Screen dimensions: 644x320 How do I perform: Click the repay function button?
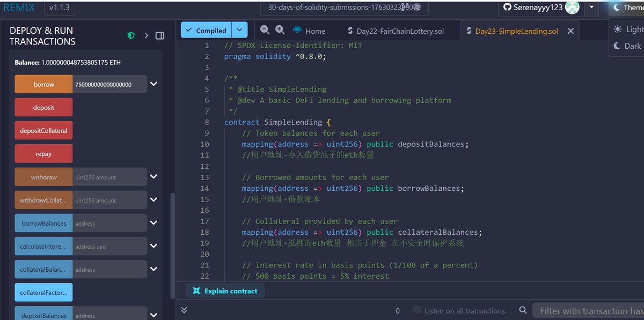coord(43,153)
